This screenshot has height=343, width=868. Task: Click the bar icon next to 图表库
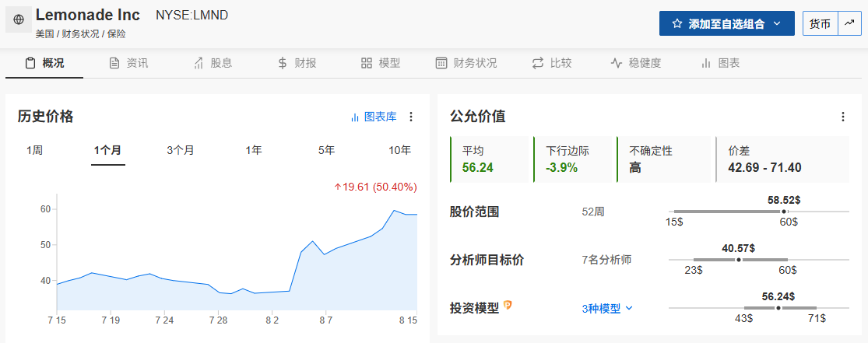(355, 117)
